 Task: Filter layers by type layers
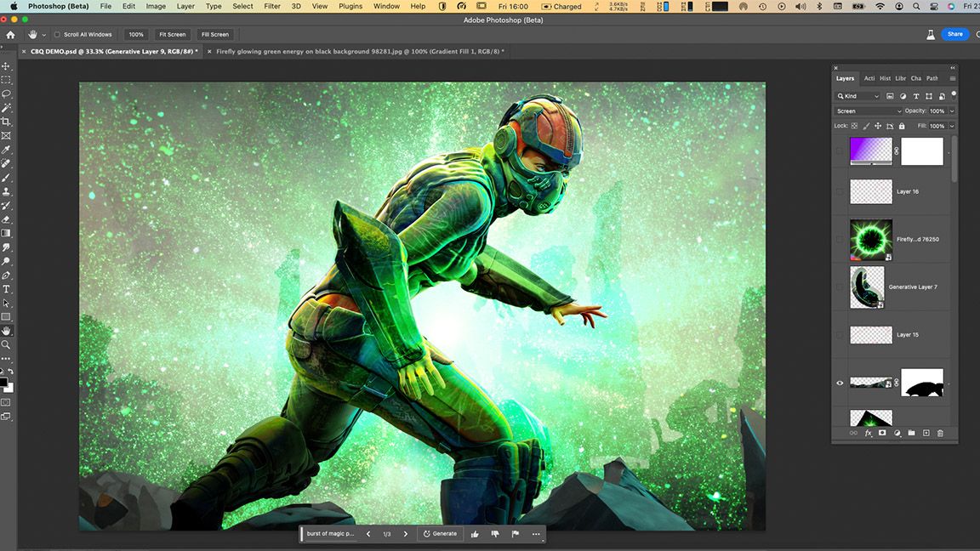pyautogui.click(x=915, y=96)
